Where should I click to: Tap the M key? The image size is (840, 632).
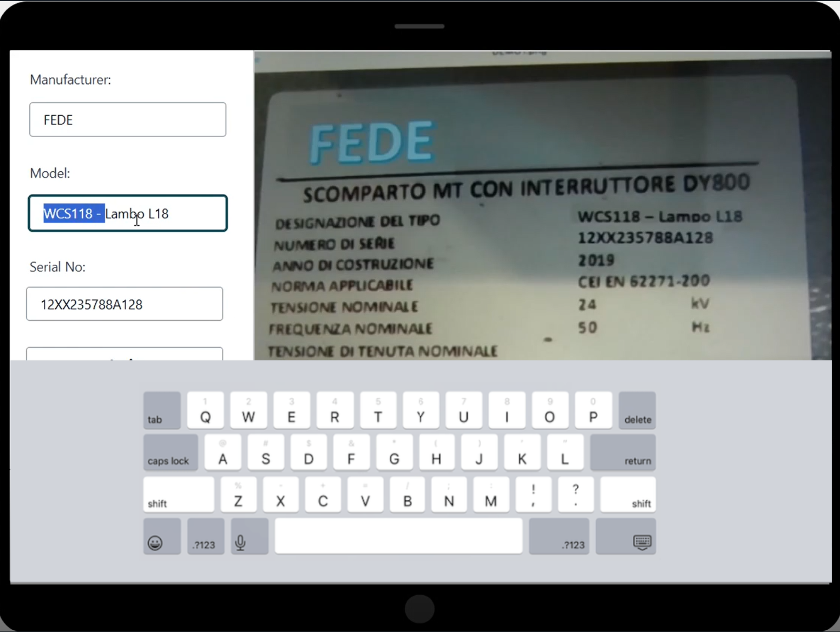(491, 494)
